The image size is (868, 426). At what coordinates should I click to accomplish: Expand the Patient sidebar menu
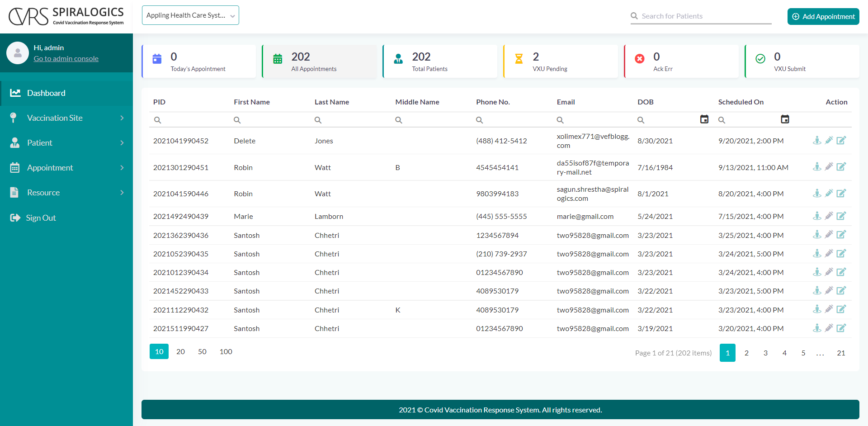(66, 142)
